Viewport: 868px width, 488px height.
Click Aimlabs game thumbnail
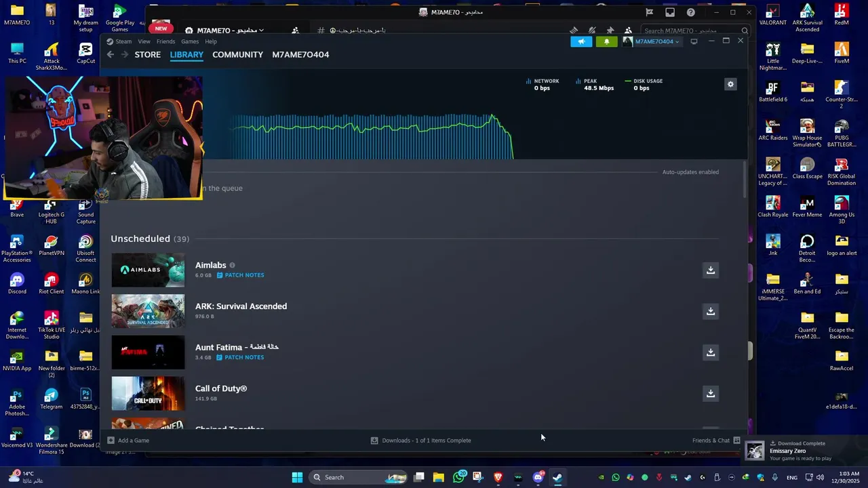click(x=148, y=270)
